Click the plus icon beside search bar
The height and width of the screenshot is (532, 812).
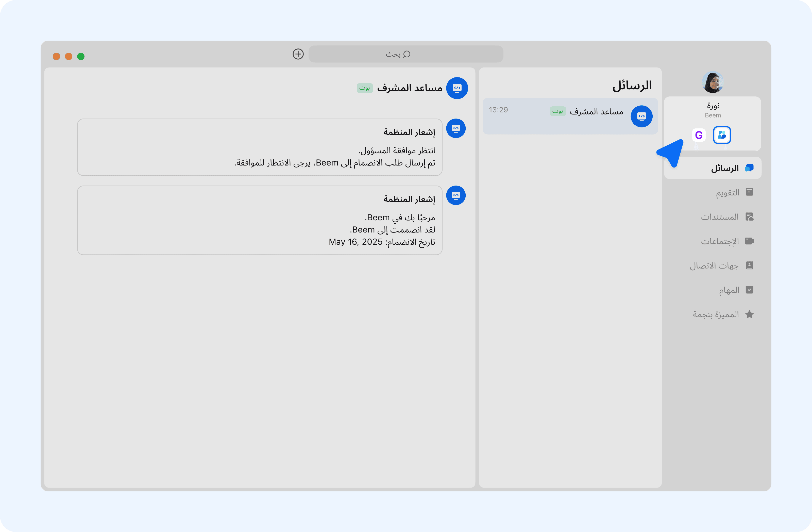point(298,54)
